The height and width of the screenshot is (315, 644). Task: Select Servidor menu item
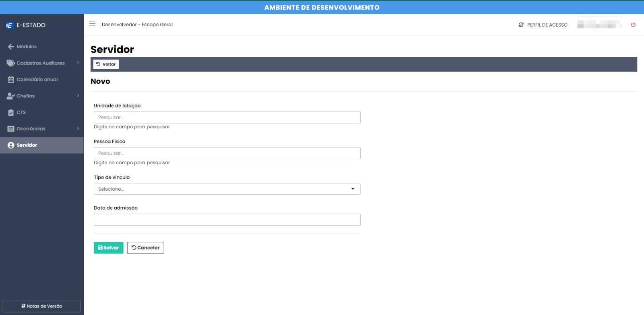(x=42, y=145)
